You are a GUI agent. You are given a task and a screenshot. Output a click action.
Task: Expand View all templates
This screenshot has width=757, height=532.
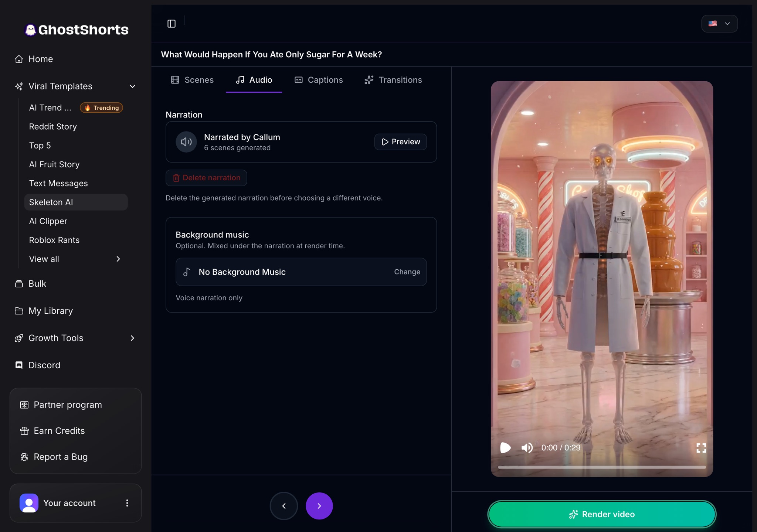(75, 259)
